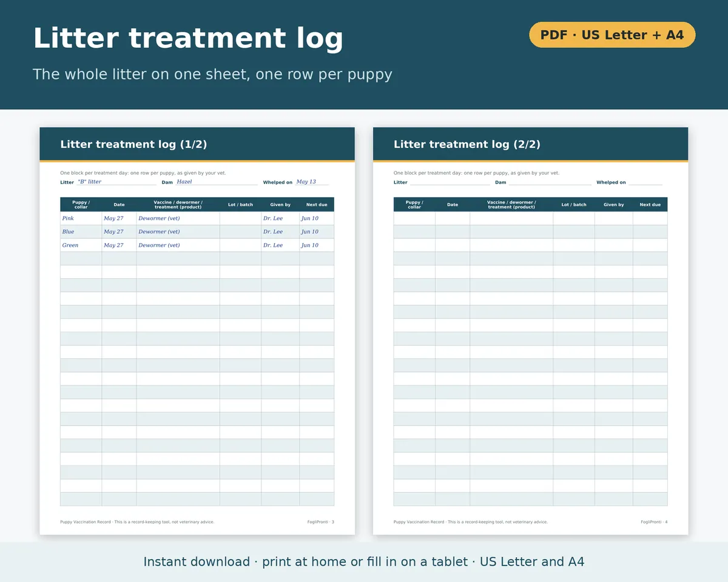Click the "Lot / batch" column header on page 1/2
The image size is (728, 582).
(240, 204)
